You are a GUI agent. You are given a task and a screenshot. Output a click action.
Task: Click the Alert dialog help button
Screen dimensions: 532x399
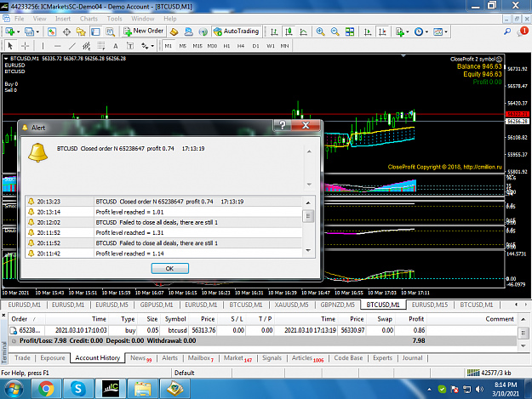click(x=283, y=125)
